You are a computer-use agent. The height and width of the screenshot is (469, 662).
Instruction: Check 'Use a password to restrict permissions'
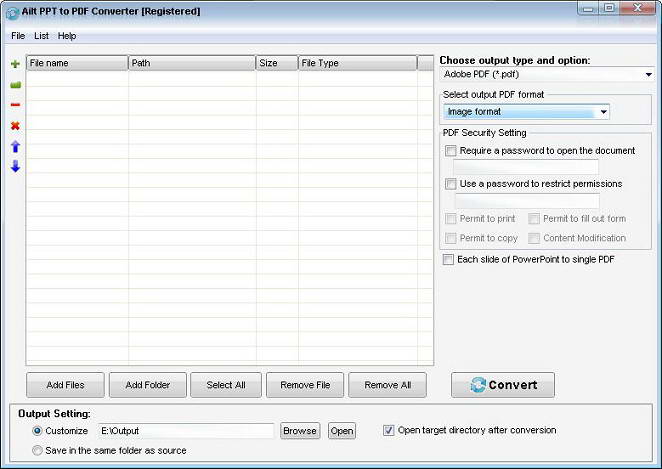click(451, 184)
